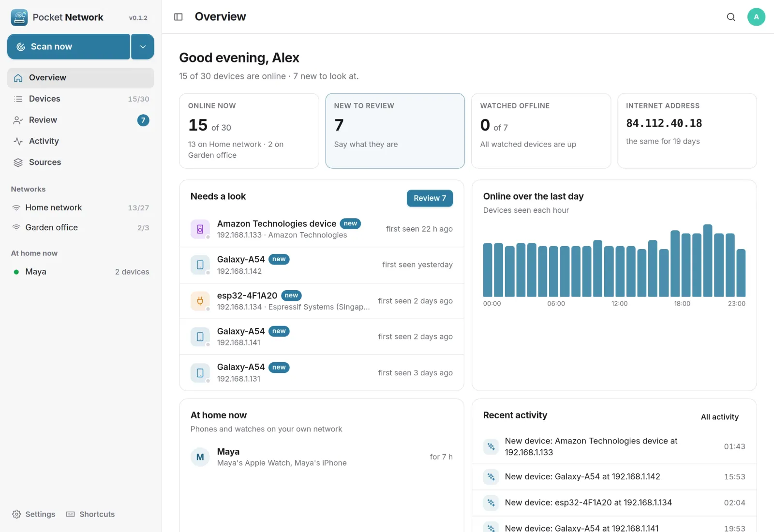Image resolution: width=774 pixels, height=532 pixels.
Task: Select Maya under At home now sidebar
Action: tap(81, 272)
